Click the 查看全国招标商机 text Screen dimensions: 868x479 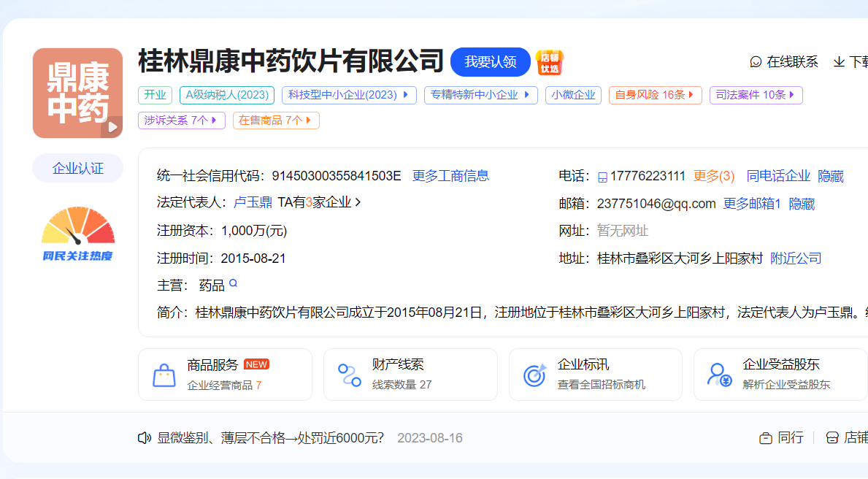click(602, 385)
